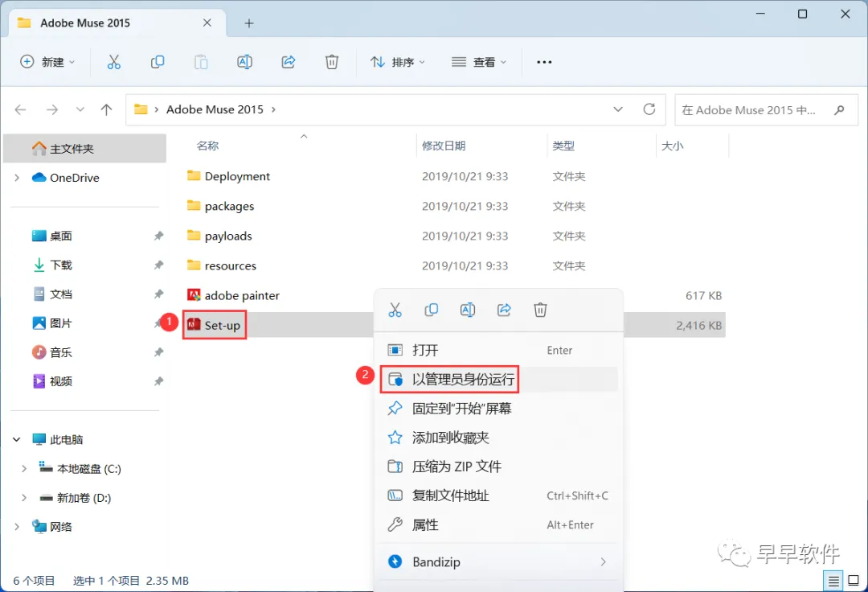Click the search box for Adobe Muse 2015
868x592 pixels.
point(766,110)
